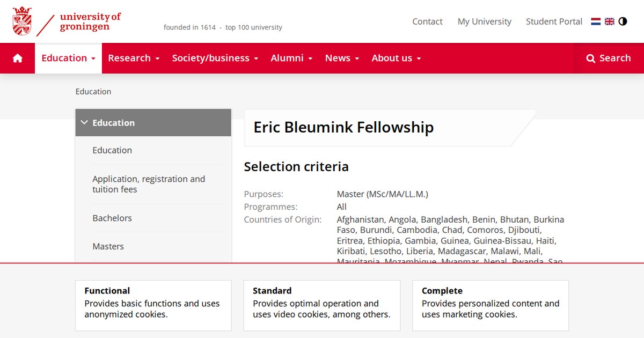
Task: Switch language via the Dutch flag icon
Action: tap(596, 21)
